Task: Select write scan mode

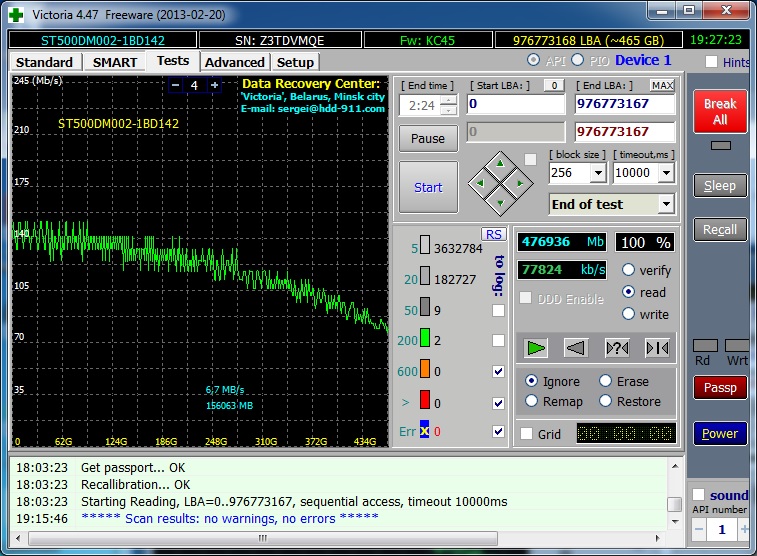Action: click(628, 314)
